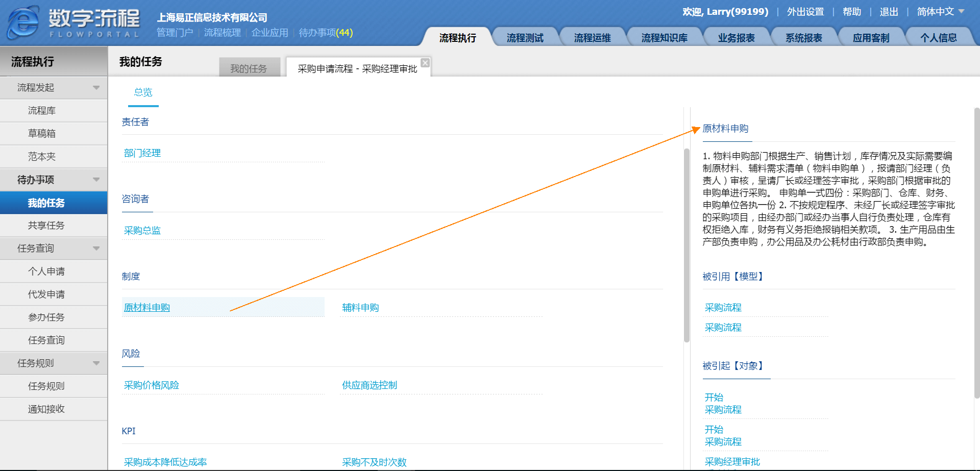
Task: Click the Flow Portal logo icon
Action: click(x=23, y=23)
